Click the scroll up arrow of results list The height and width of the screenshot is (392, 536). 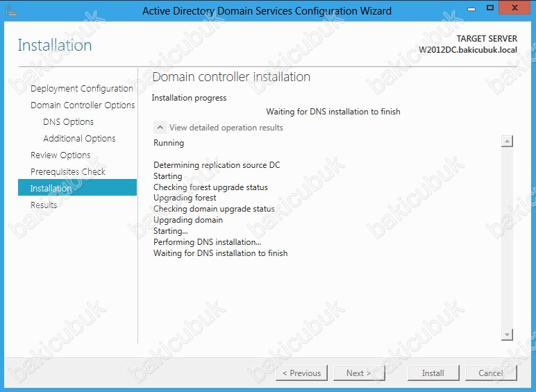(507, 141)
